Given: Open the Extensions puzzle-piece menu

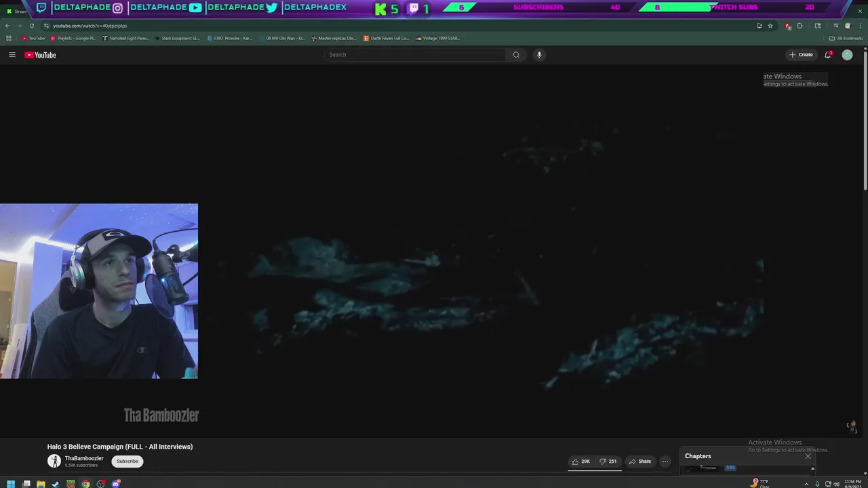Looking at the screenshot, I should [x=800, y=26].
